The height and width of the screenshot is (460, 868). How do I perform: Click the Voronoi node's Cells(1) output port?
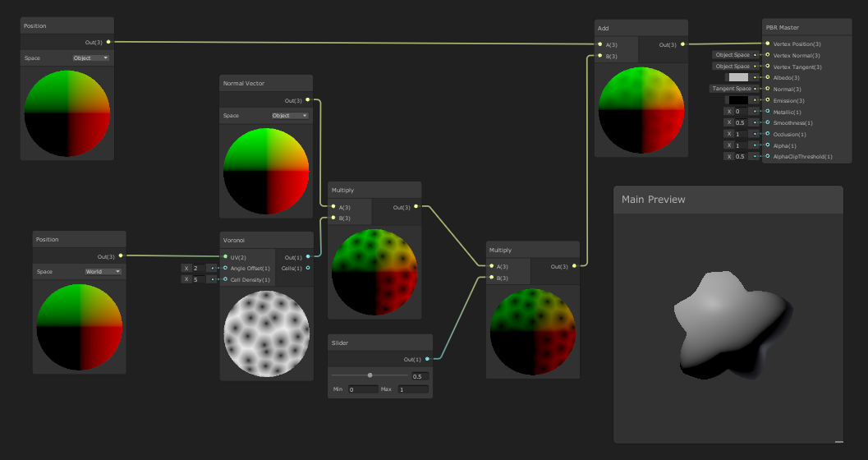(x=308, y=268)
